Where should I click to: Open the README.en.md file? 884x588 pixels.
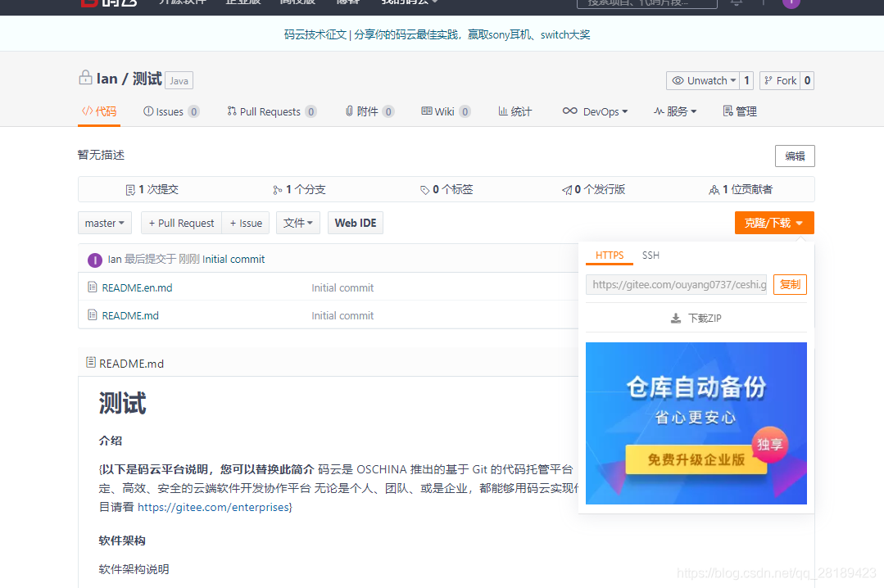click(137, 287)
